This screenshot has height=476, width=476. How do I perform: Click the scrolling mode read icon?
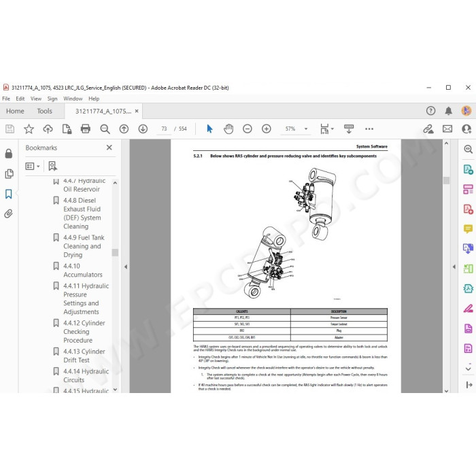pos(348,129)
